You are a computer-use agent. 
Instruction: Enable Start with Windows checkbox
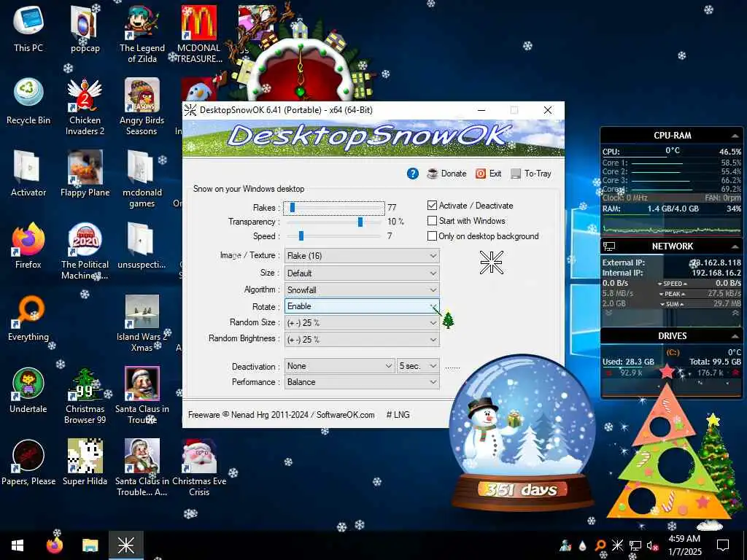432,220
